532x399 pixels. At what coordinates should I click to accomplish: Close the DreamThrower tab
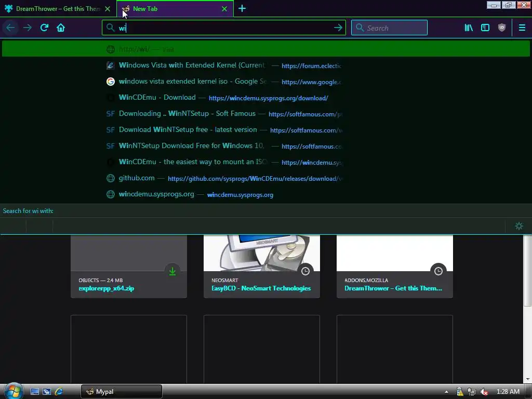(x=108, y=9)
